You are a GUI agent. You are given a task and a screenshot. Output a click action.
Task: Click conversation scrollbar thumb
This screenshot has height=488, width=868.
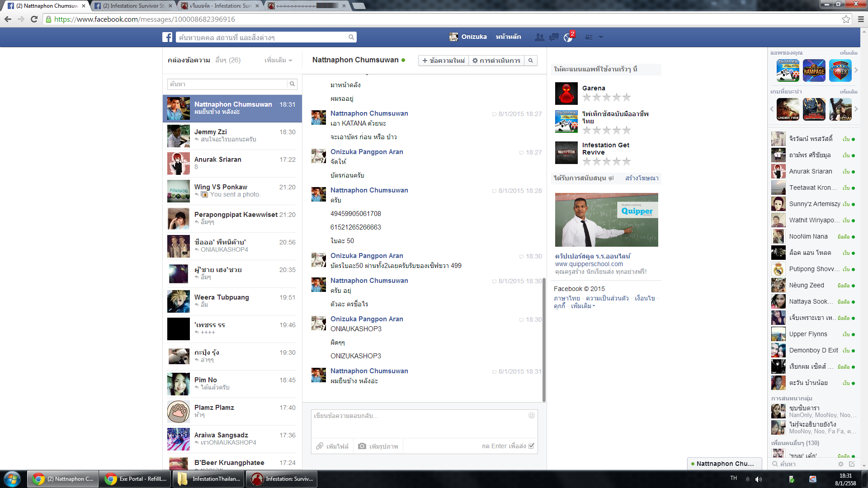(x=544, y=339)
